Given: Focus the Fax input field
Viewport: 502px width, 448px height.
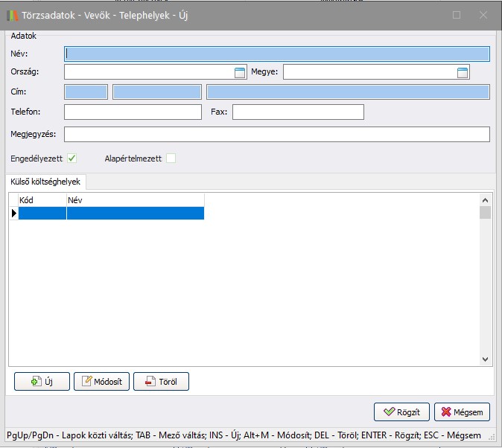Looking at the screenshot, I should pyautogui.click(x=298, y=112).
